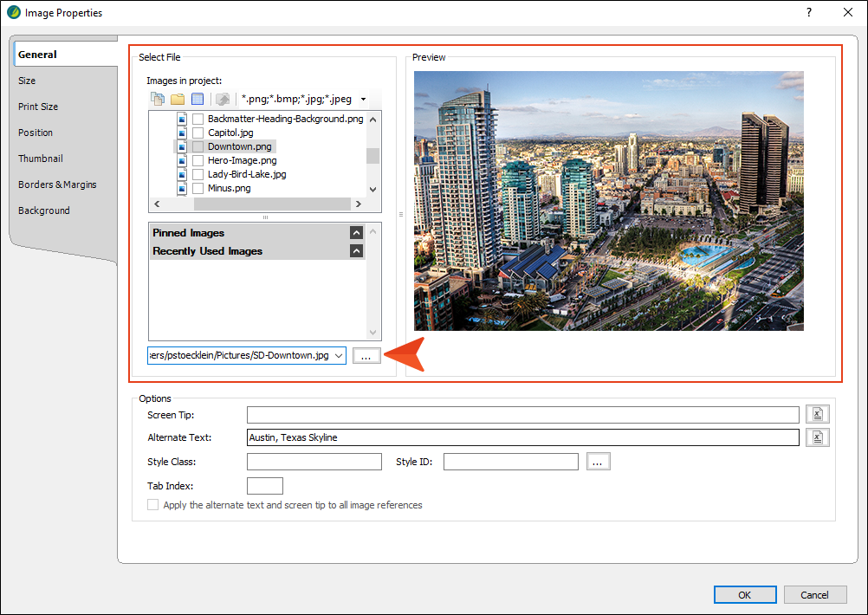This screenshot has height=615, width=868.
Task: Click the Style ID input field
Action: click(x=511, y=462)
